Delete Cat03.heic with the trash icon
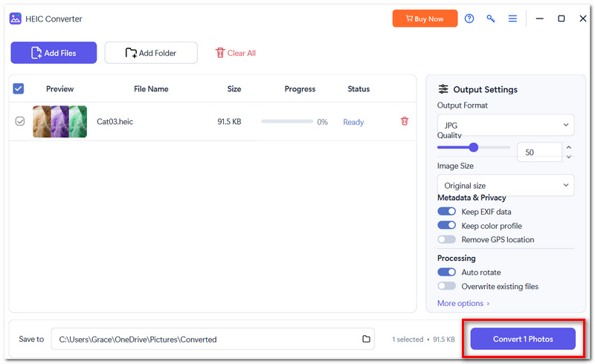Image resolution: width=595 pixels, height=364 pixels. click(405, 121)
